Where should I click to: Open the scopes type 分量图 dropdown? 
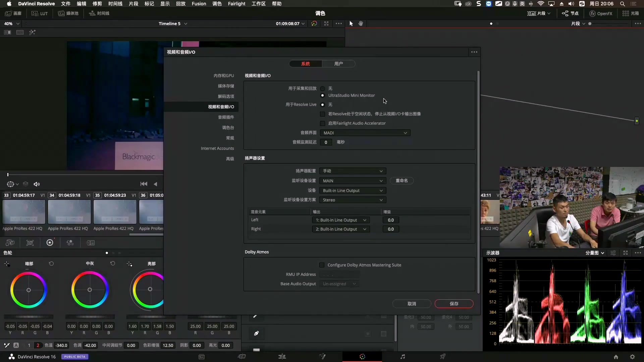pyautogui.click(x=595, y=253)
